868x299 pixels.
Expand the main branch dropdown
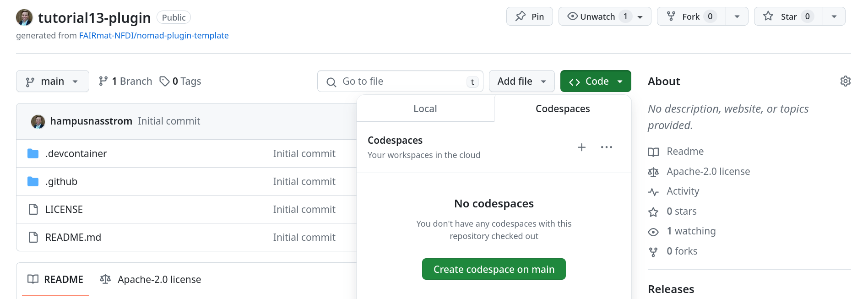tap(52, 81)
